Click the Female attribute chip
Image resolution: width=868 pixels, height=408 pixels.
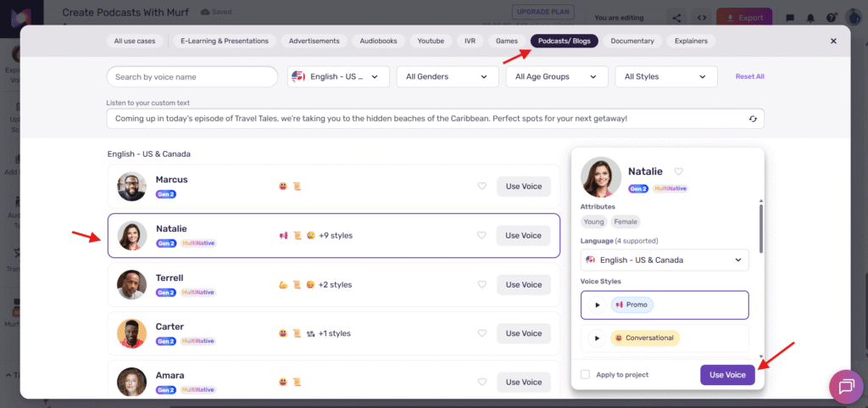point(626,222)
